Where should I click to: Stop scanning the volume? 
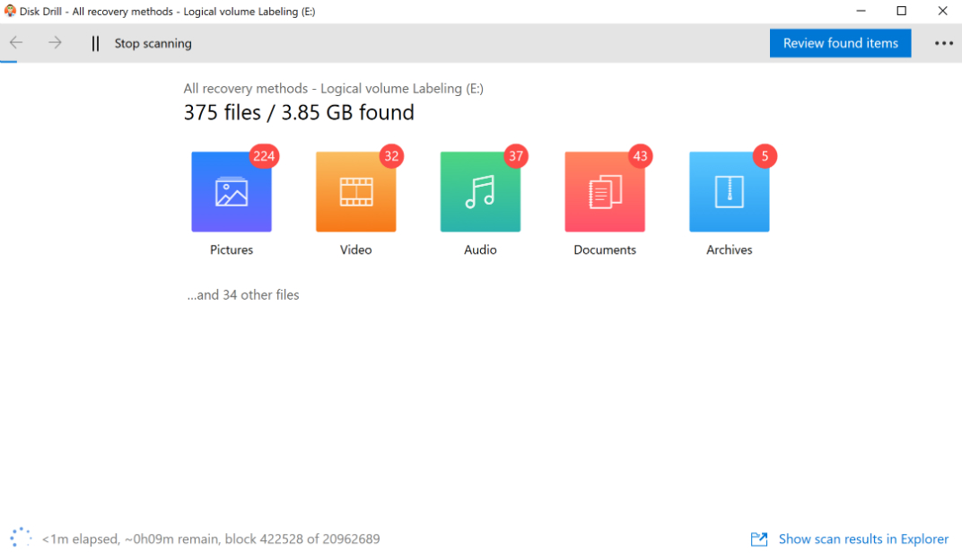(x=153, y=44)
